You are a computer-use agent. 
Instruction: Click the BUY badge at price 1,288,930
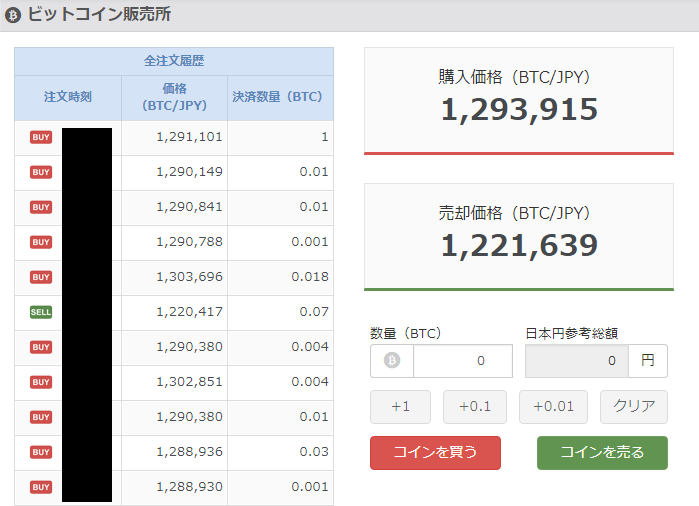(x=41, y=487)
